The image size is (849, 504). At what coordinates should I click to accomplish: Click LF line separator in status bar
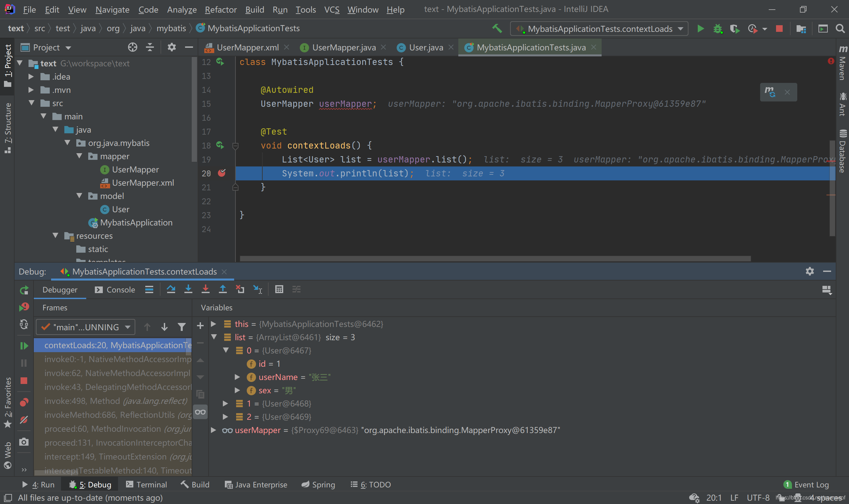tap(735, 498)
